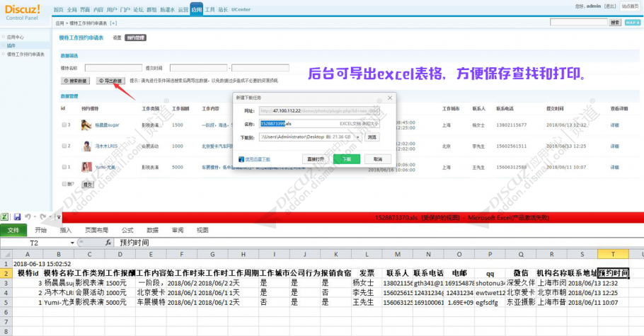The image size is (644, 336).
Task: Close the new download task dialog
Action: point(390,98)
